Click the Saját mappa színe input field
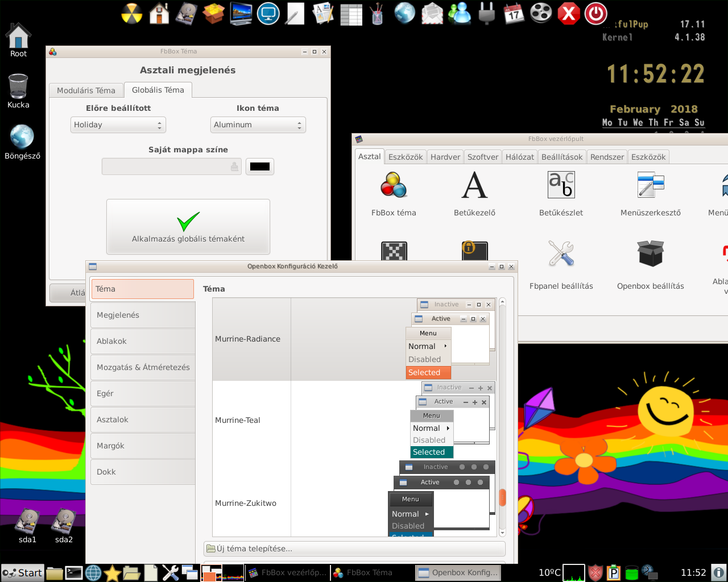The width and height of the screenshot is (728, 582). (x=172, y=167)
